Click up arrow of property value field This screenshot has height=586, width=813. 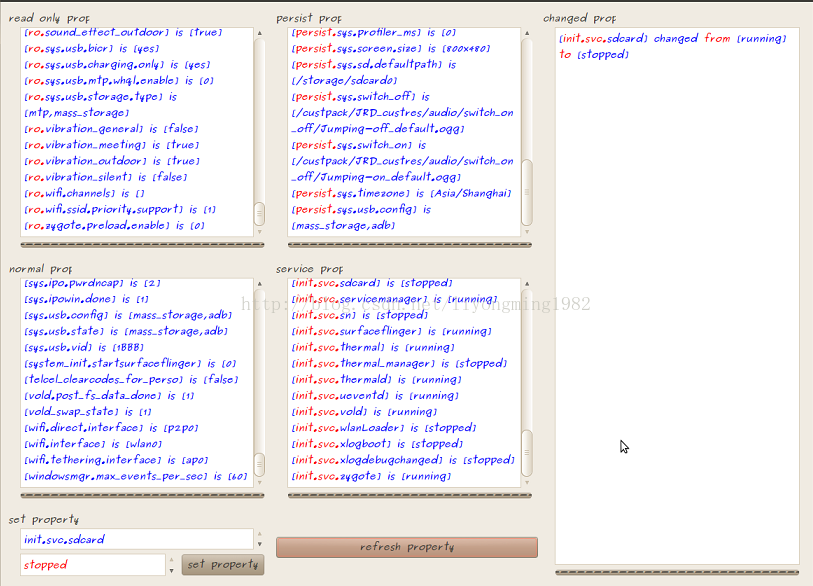[x=172, y=560]
